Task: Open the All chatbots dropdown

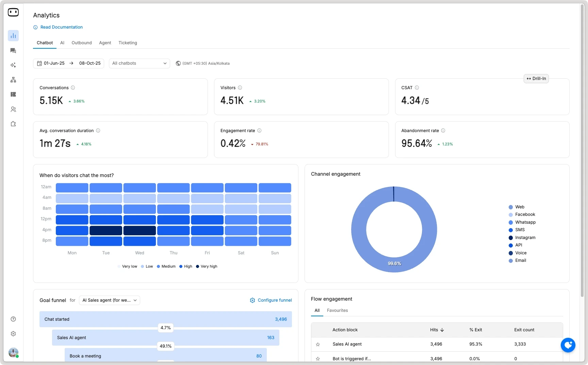Action: click(x=139, y=63)
